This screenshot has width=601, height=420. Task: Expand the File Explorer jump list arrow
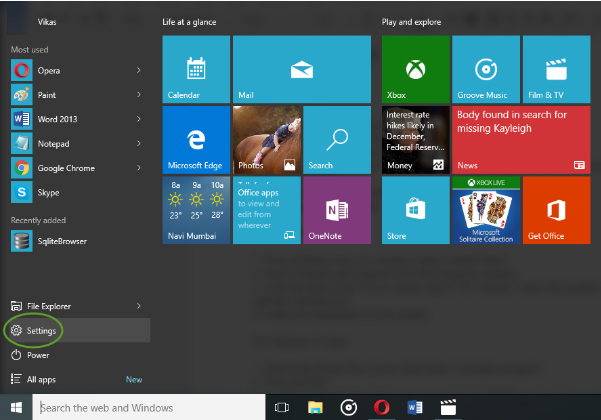[139, 306]
